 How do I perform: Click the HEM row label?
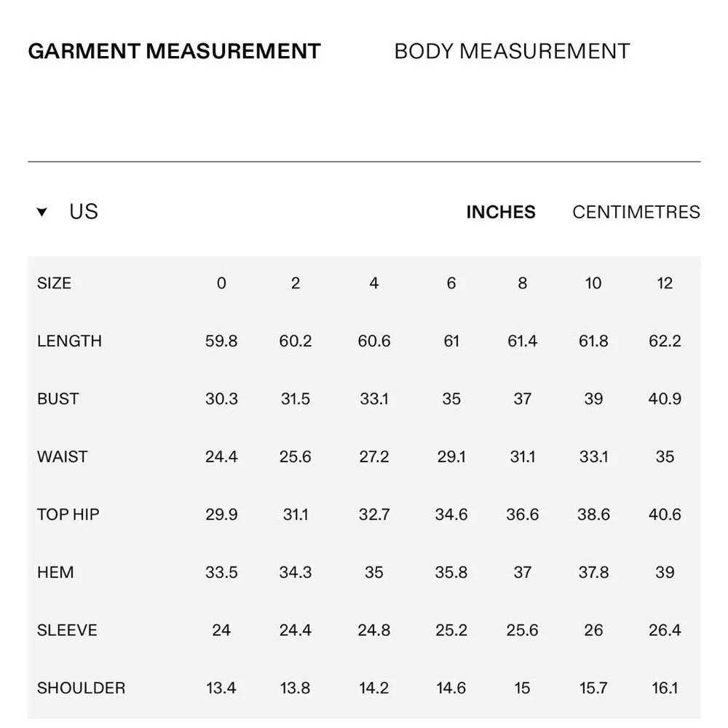click(55, 572)
